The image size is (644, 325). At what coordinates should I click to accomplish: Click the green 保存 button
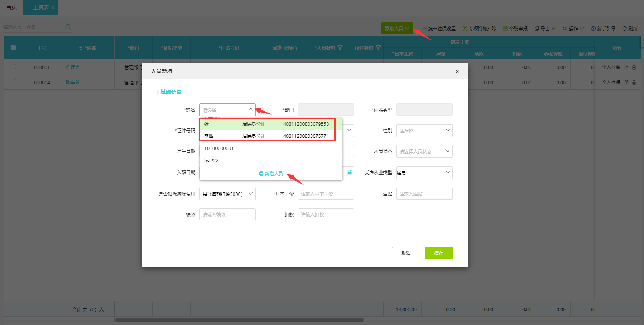pos(439,253)
